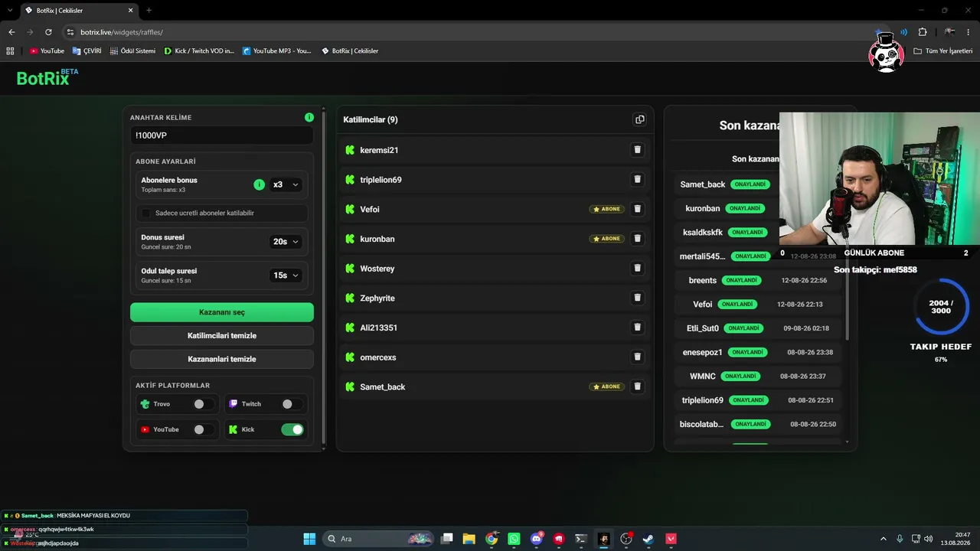Copy the Katilimcilar participant list
The image size is (980, 551).
point(639,119)
